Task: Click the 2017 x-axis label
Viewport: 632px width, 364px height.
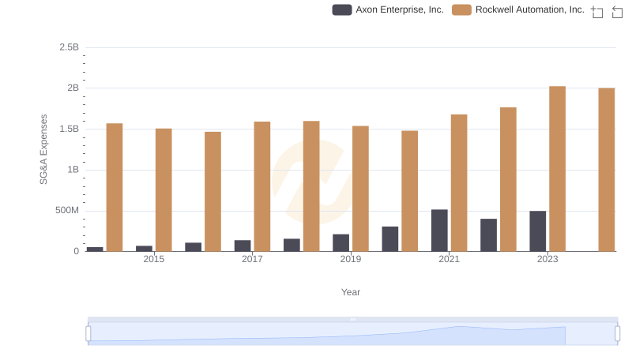Action: click(252, 259)
